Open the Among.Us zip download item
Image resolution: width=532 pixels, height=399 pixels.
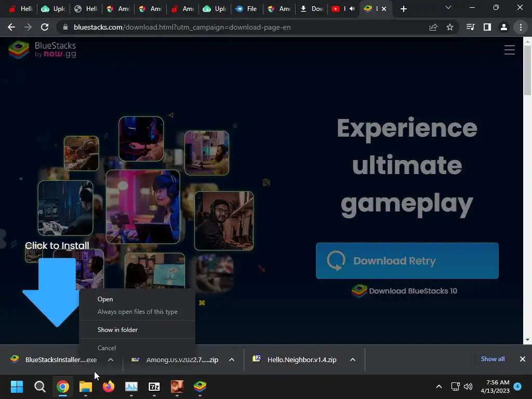click(177, 360)
